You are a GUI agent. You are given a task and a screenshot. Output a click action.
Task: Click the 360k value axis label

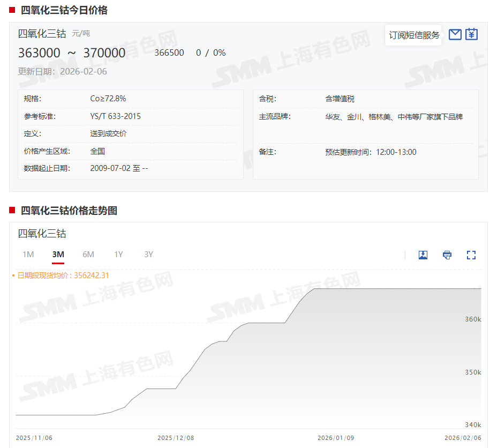coord(472,319)
